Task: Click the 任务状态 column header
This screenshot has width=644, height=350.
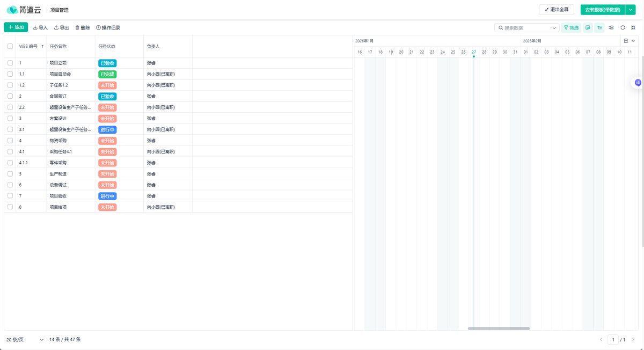Action: click(107, 46)
